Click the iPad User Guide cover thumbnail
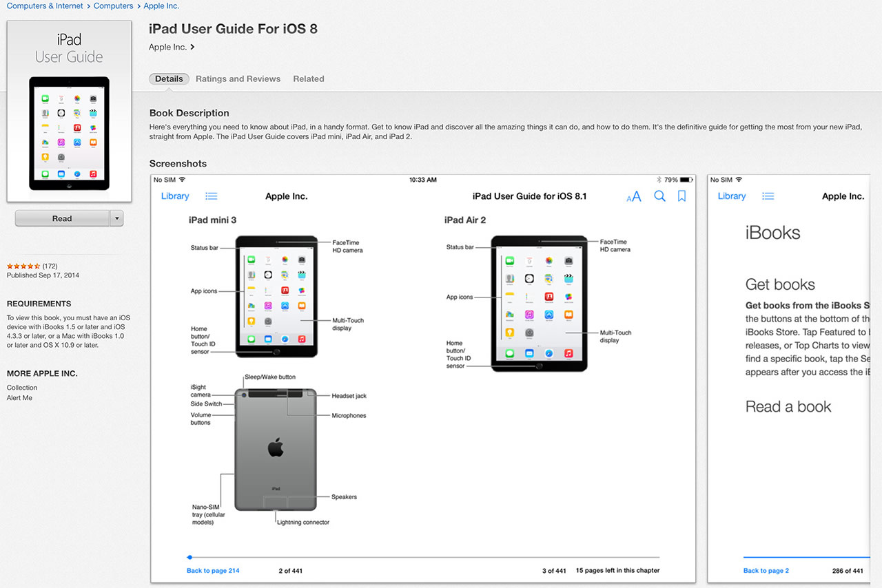Image resolution: width=882 pixels, height=588 pixels. [x=69, y=111]
